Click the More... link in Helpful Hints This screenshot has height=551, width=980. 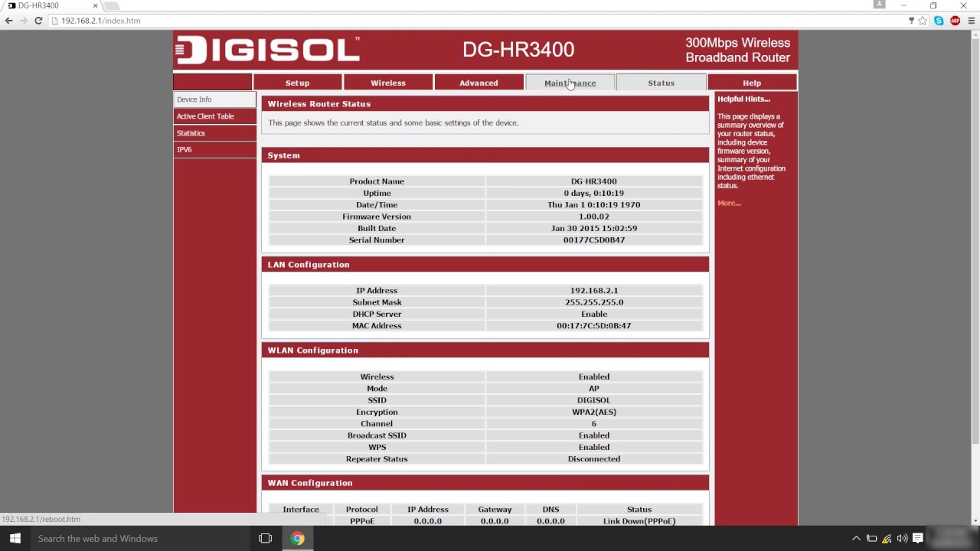729,204
